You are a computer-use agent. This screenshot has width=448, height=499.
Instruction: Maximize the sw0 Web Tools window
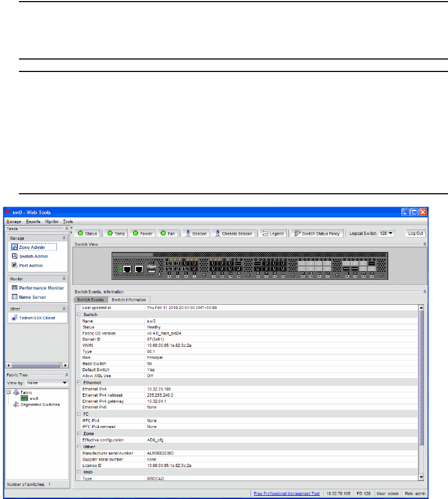click(x=414, y=212)
